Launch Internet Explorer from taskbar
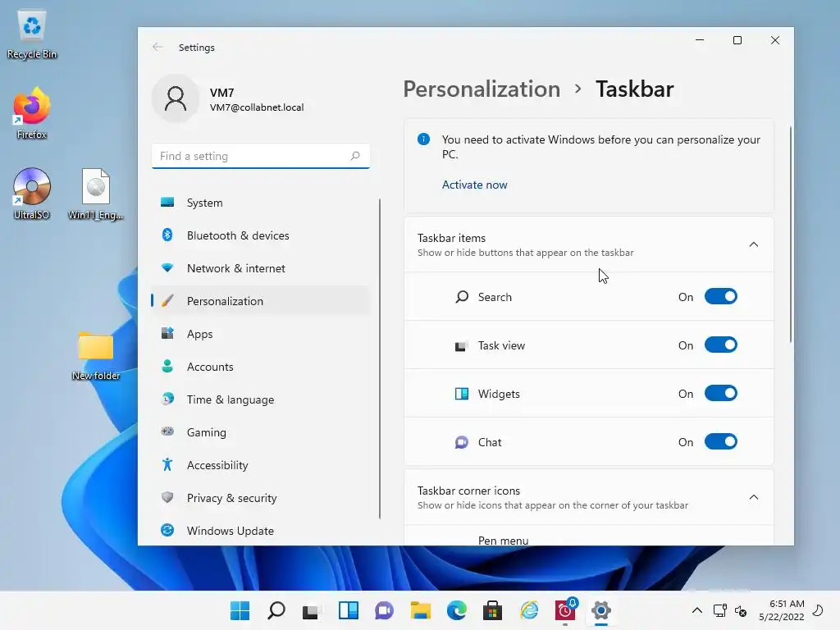This screenshot has height=630, width=840. (x=529, y=610)
